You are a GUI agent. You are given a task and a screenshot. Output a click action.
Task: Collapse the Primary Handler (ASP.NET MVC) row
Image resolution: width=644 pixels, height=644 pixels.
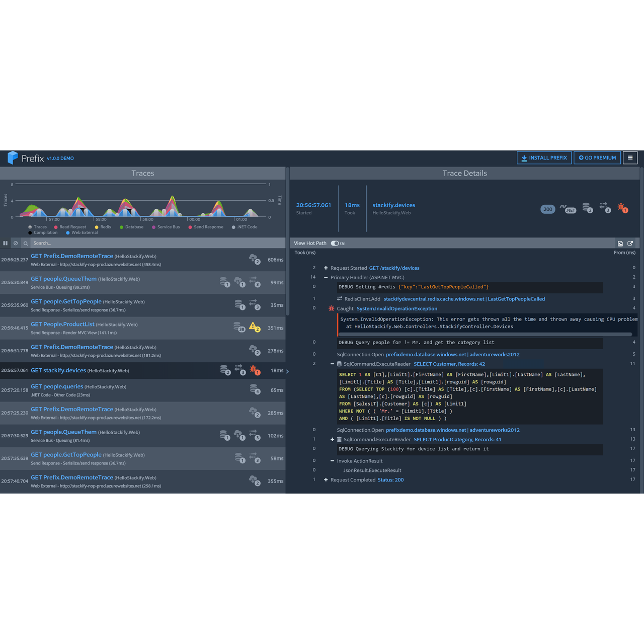(x=326, y=278)
